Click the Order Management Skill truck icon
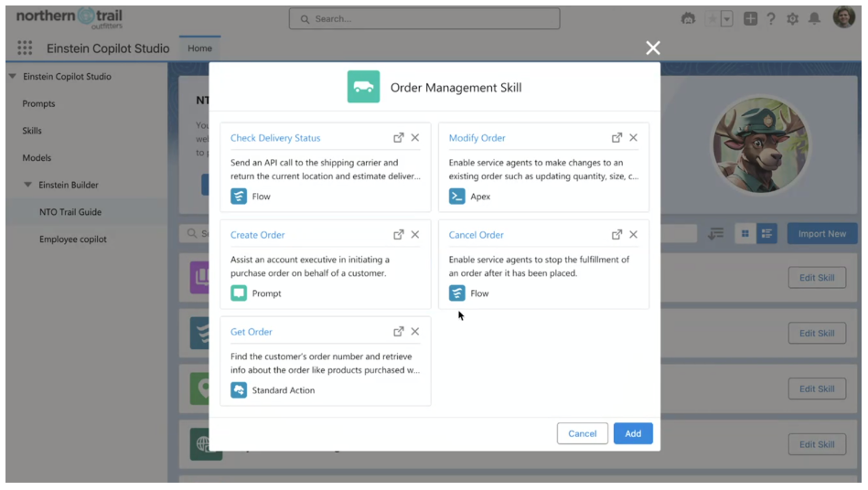 (x=364, y=87)
